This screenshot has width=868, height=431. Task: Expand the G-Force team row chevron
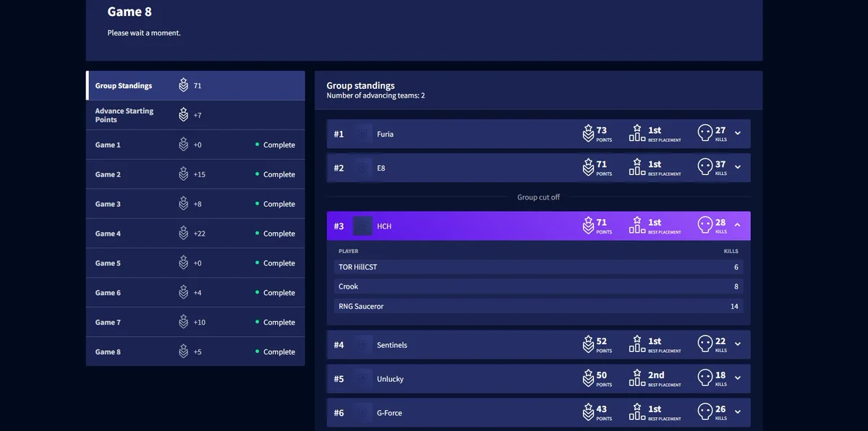(x=738, y=413)
